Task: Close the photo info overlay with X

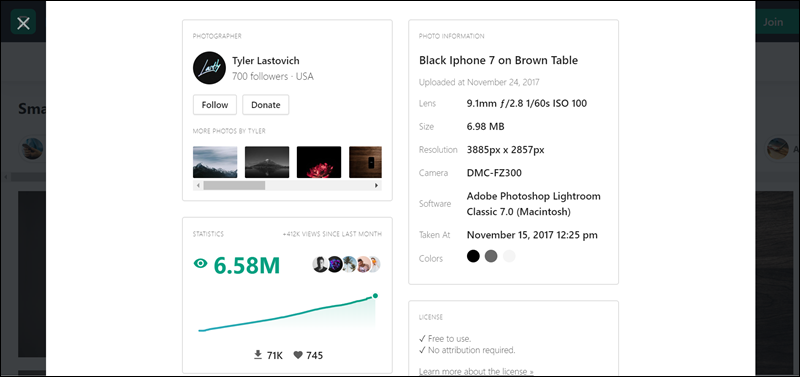Action: coord(23,22)
